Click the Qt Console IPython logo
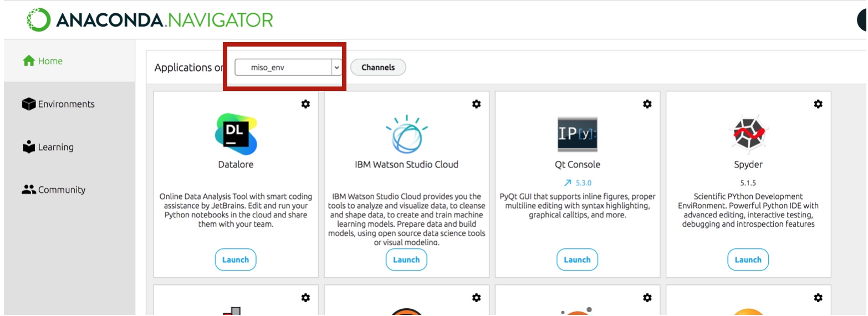 tap(578, 134)
